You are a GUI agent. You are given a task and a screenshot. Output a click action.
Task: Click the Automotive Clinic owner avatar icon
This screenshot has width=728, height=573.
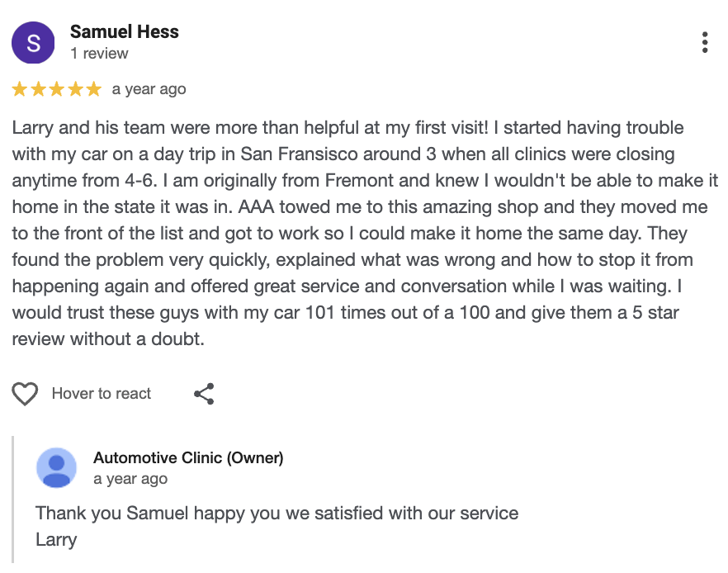(x=56, y=468)
